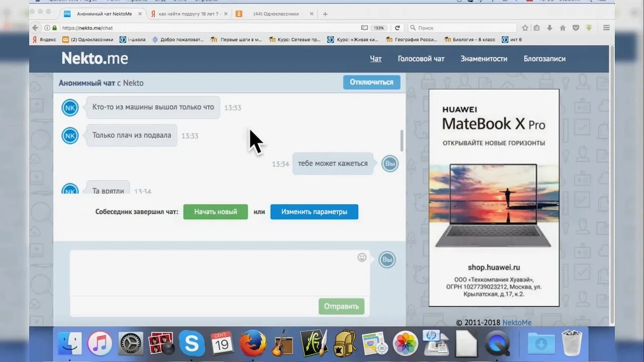Open икт 6 bookmark
The width and height of the screenshot is (644, 362).
[512, 39]
